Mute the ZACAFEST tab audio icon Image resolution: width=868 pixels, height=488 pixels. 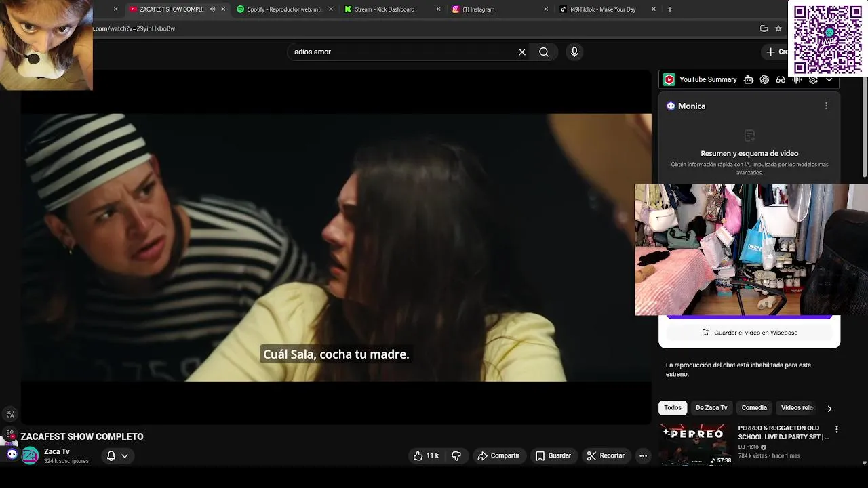(x=212, y=9)
